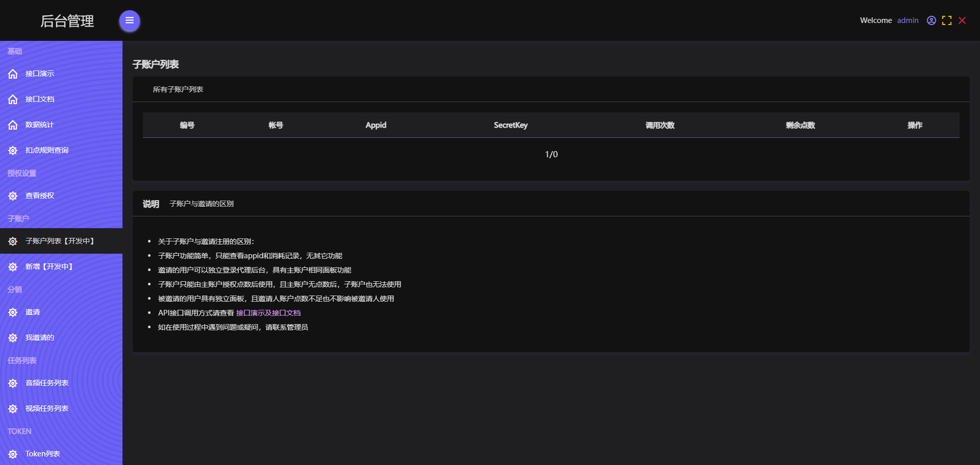Open 音频任务列表 in sidebar
The image size is (980, 465).
[x=47, y=383]
